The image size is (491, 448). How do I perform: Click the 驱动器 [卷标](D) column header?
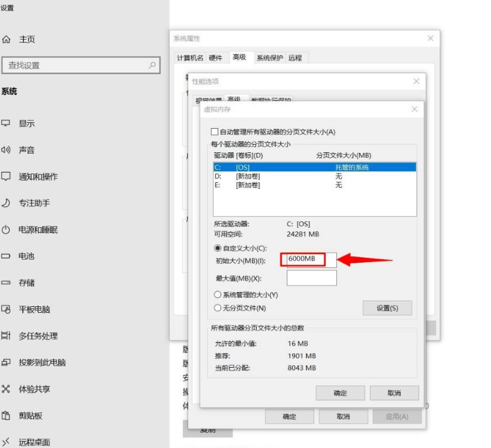point(238,155)
